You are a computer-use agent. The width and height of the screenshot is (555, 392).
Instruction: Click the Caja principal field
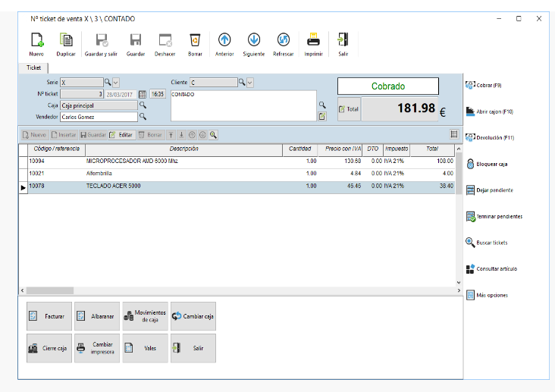pyautogui.click(x=99, y=105)
